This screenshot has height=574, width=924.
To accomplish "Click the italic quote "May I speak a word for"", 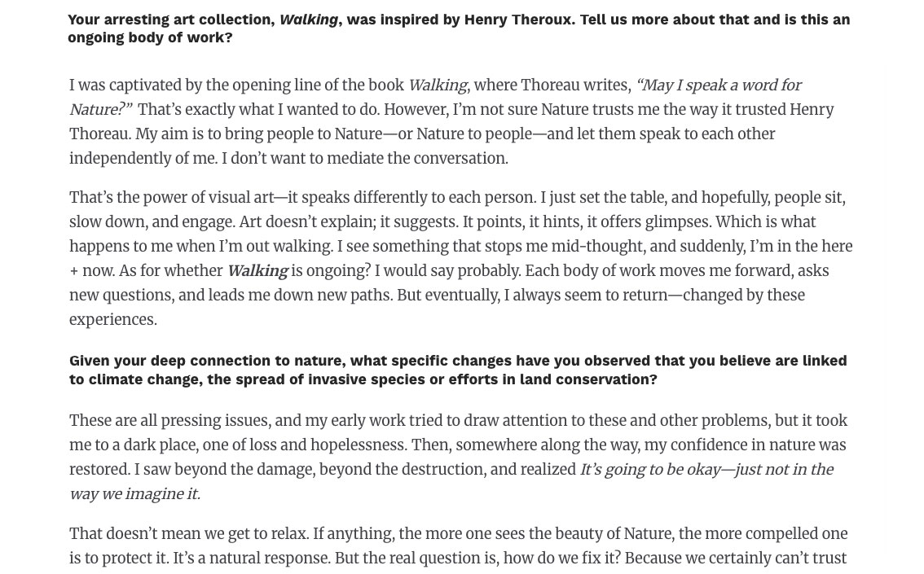I will point(720,85).
